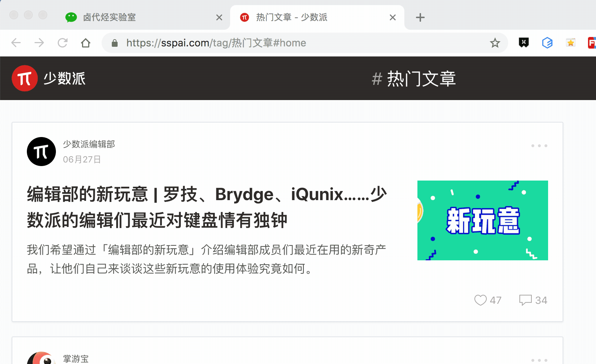Image resolution: width=596 pixels, height=364 pixels.
Task: Open article titled 编辑部的新玩意 | 罗技、Brydge
Action: (207, 207)
